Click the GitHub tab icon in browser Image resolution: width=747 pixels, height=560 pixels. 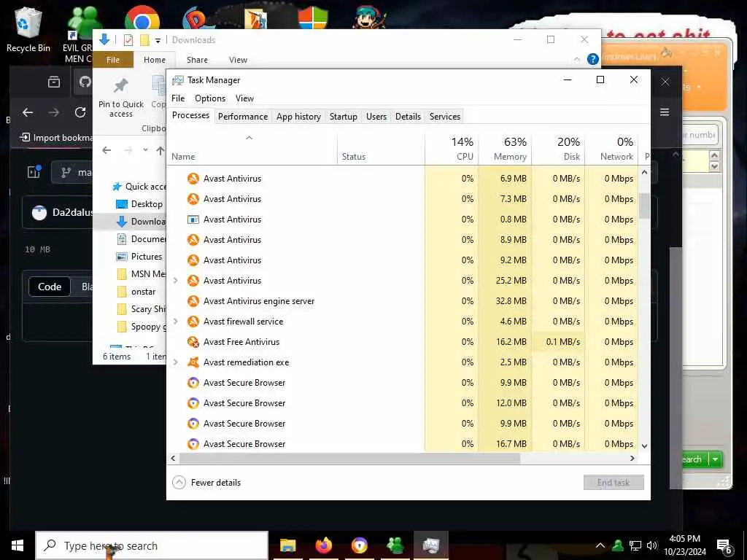[85, 82]
